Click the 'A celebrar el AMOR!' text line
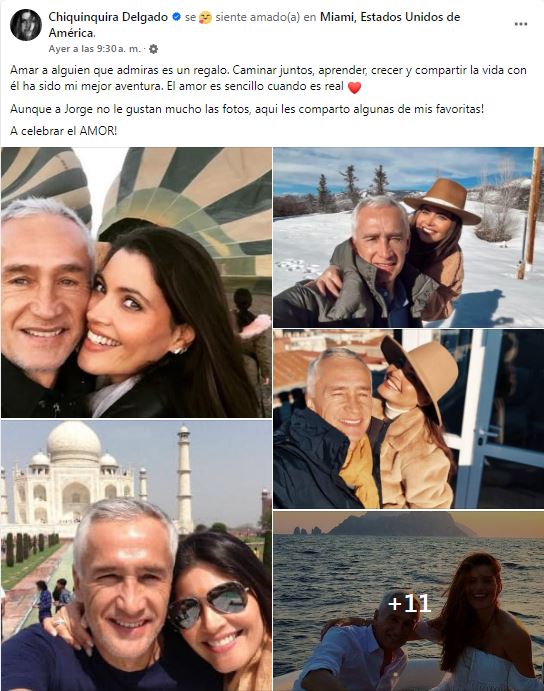544x691 pixels. point(63,131)
